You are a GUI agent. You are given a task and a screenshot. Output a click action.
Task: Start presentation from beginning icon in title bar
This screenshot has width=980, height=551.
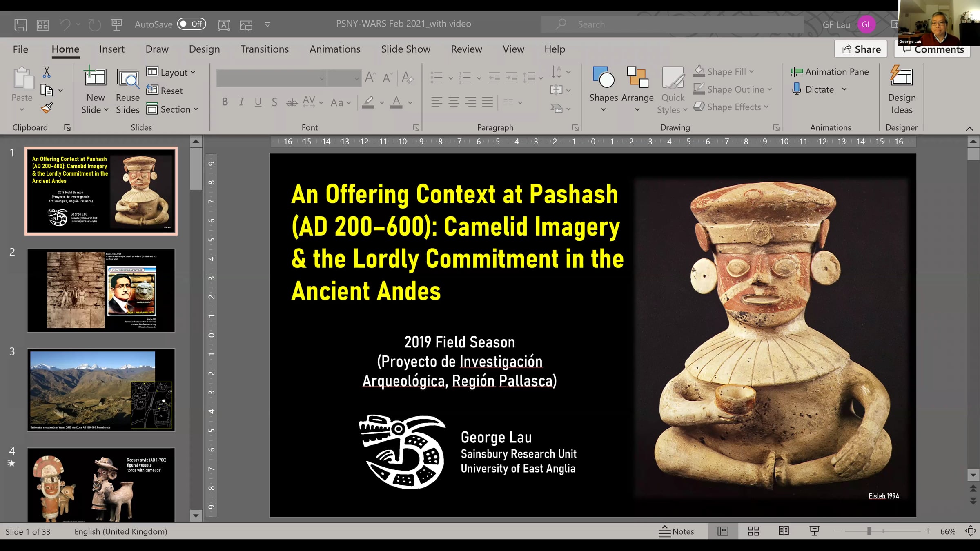pos(117,24)
